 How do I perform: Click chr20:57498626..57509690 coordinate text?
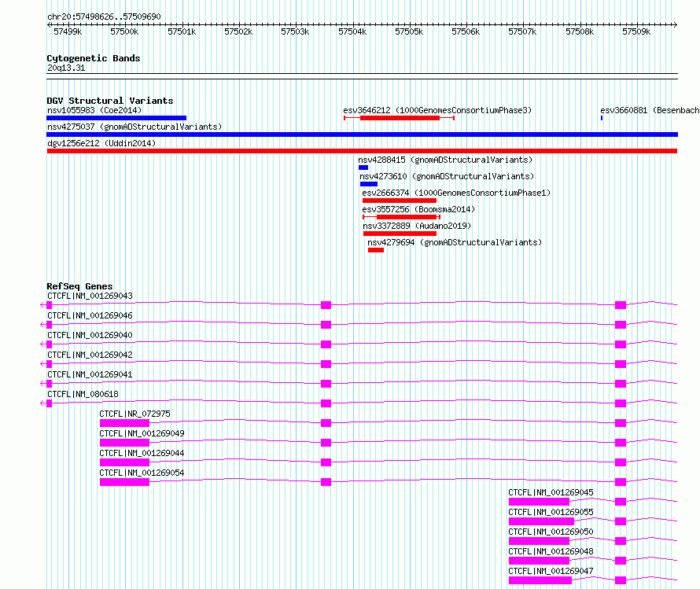pyautogui.click(x=104, y=17)
